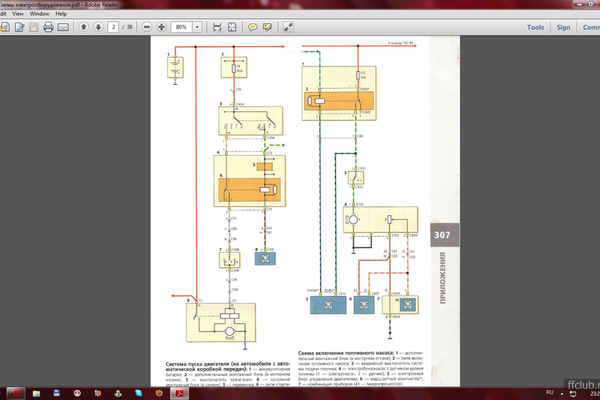Open Windows Explorer folder from taskbar
The image size is (600, 400).
36,393
